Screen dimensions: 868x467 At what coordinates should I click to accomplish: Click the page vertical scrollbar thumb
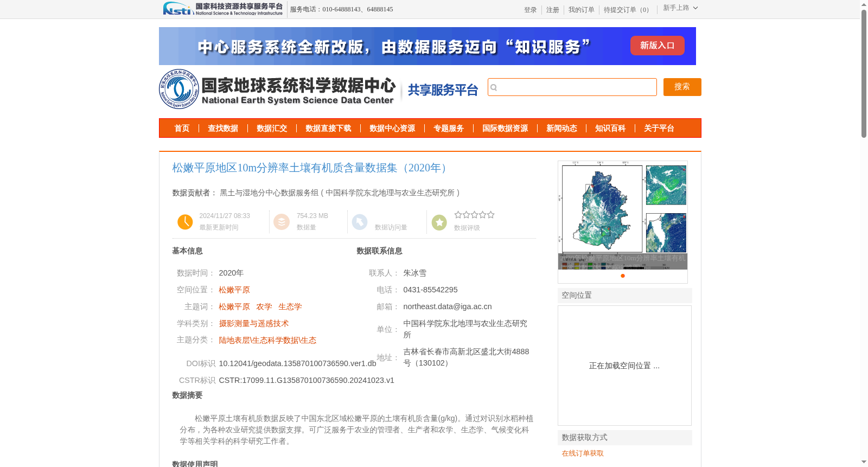pos(864,73)
